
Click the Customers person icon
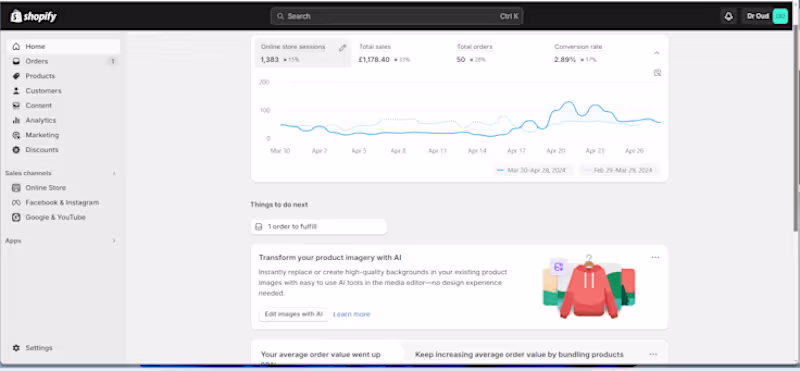click(x=16, y=91)
